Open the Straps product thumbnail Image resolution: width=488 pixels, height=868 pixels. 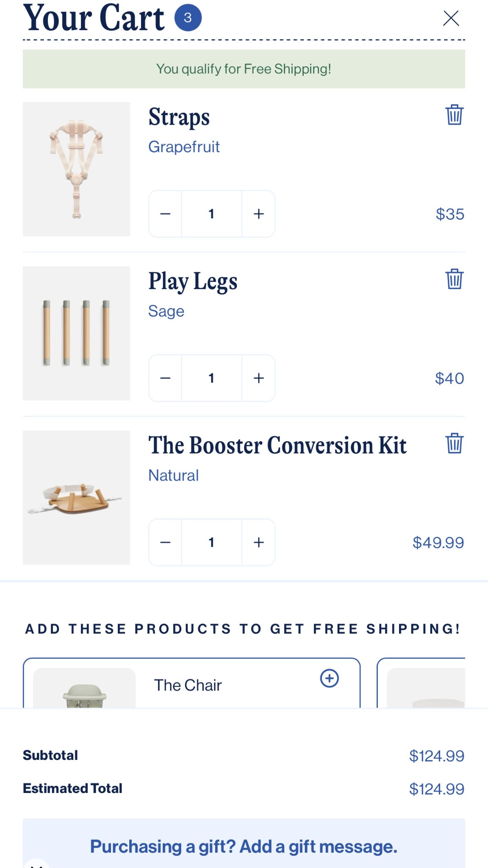click(x=76, y=169)
